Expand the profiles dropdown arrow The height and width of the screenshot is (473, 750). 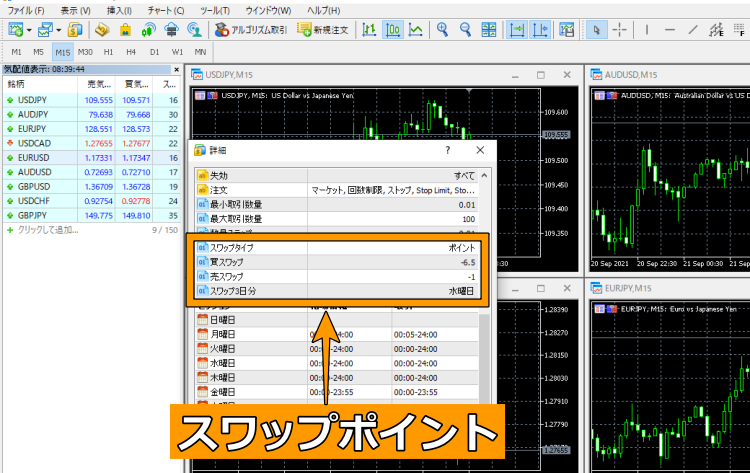pos(65,30)
